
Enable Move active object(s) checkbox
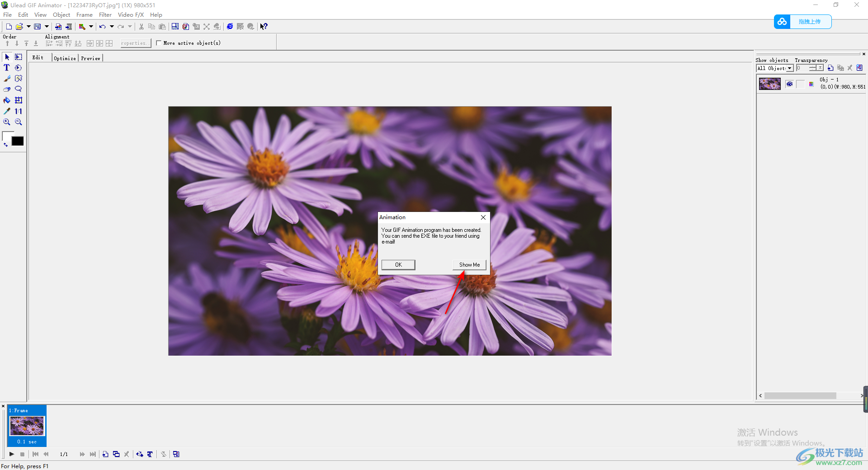[x=159, y=43]
